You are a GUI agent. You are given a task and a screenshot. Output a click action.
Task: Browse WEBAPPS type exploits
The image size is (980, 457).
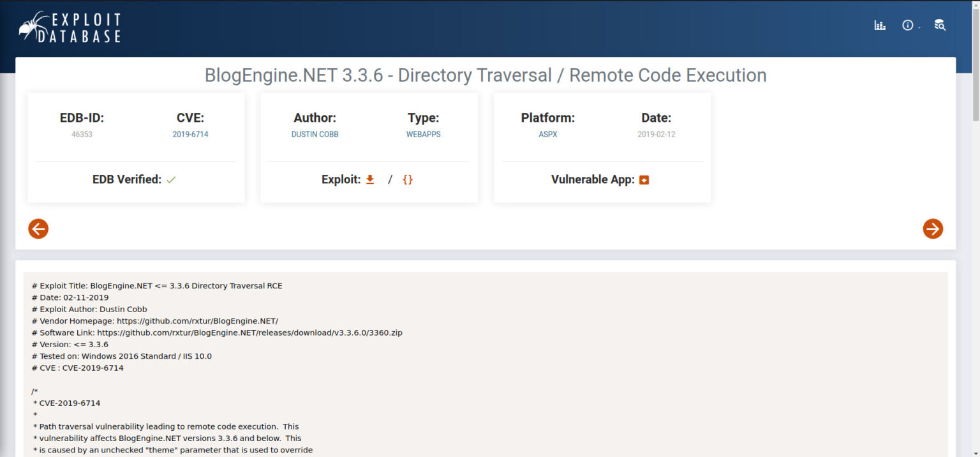[x=423, y=134]
